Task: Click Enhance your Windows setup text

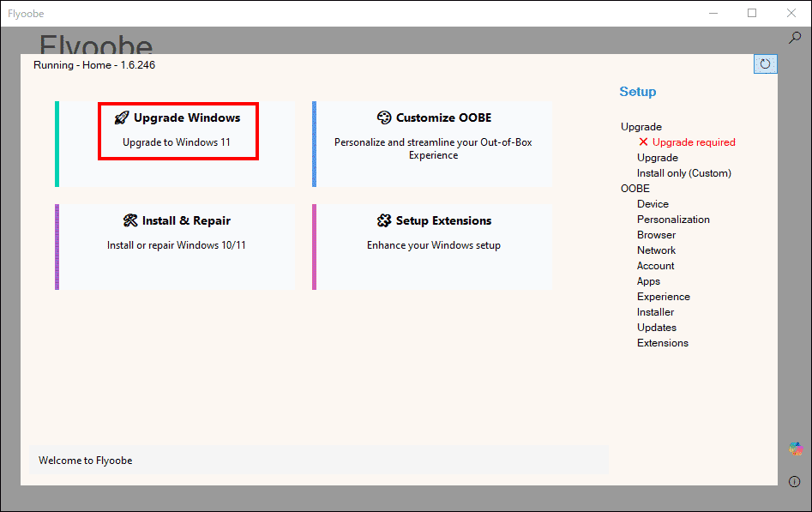Action: tap(434, 245)
